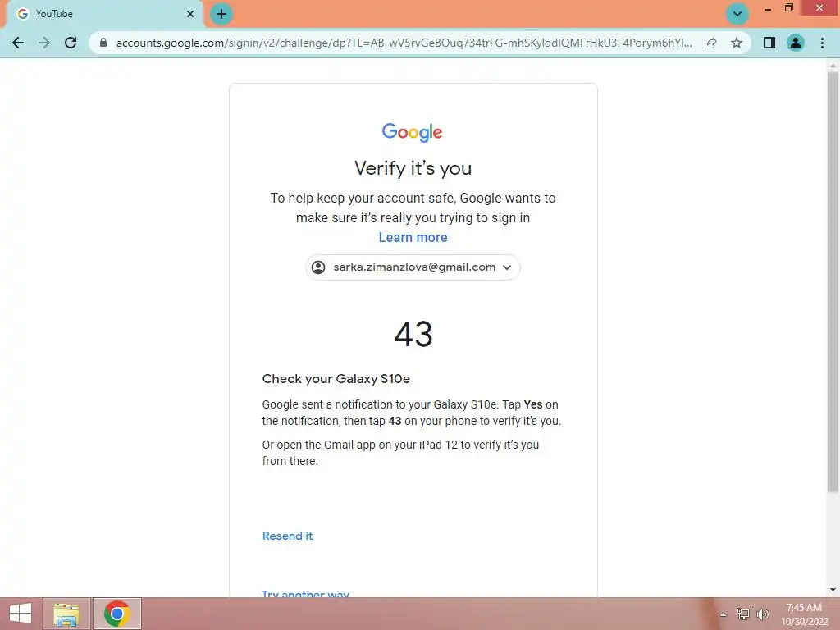The image size is (840, 630).
Task: Show hidden system tray icons
Action: (724, 614)
